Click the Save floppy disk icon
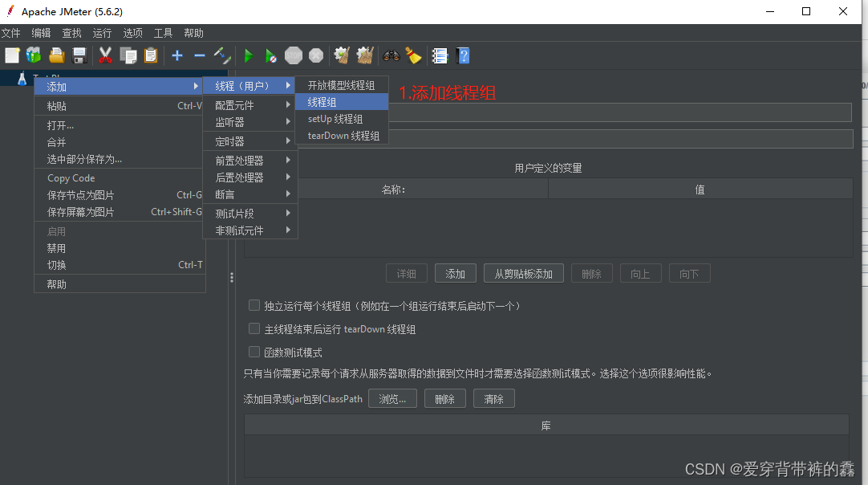 79,55
